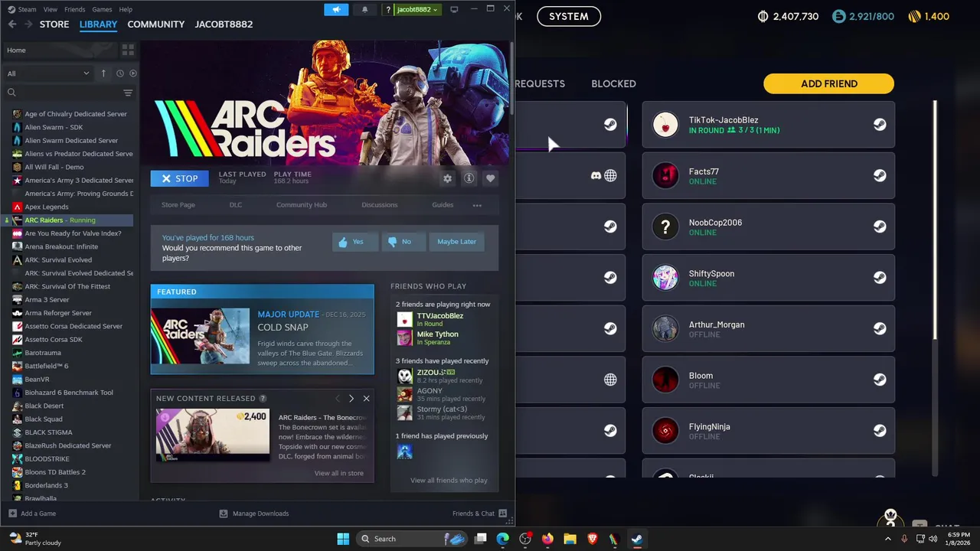
Task: Enter Big Picture mode via monitor icon
Action: (x=454, y=9)
